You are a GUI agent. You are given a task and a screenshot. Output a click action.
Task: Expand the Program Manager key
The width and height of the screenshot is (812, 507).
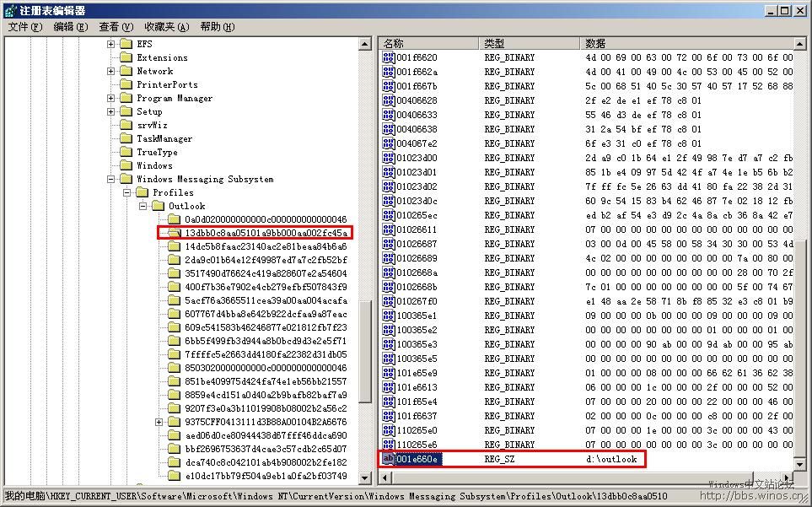(x=111, y=98)
